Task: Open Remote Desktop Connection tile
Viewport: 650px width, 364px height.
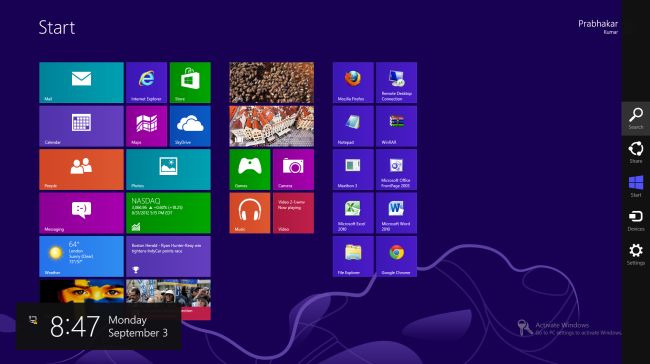Action: pos(396,83)
